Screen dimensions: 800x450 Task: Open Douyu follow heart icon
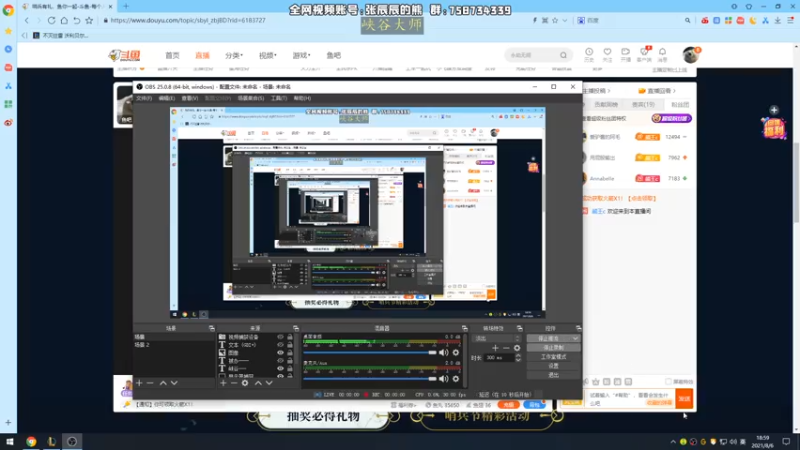click(x=607, y=54)
